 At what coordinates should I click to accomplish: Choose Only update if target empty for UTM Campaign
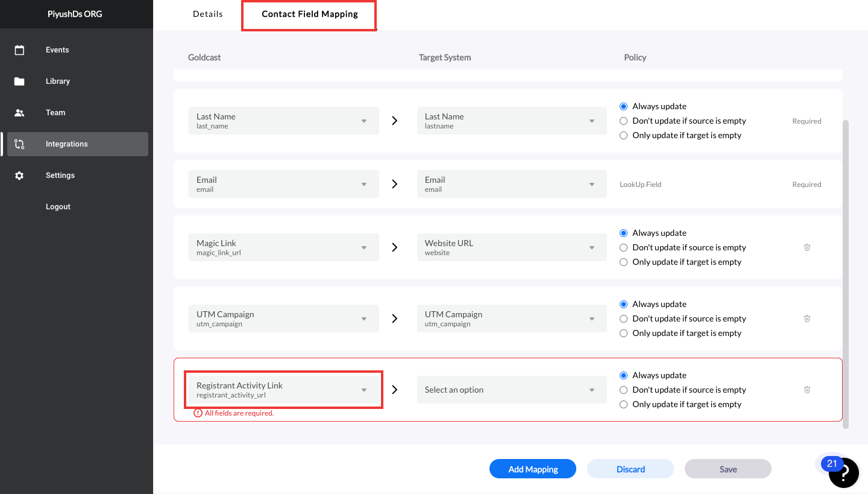(624, 333)
